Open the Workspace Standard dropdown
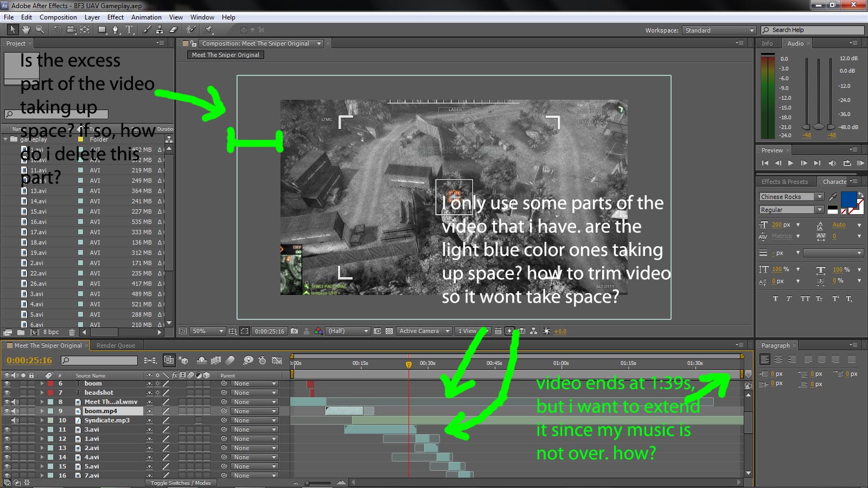Screen dimensions: 868x488 tap(719, 30)
